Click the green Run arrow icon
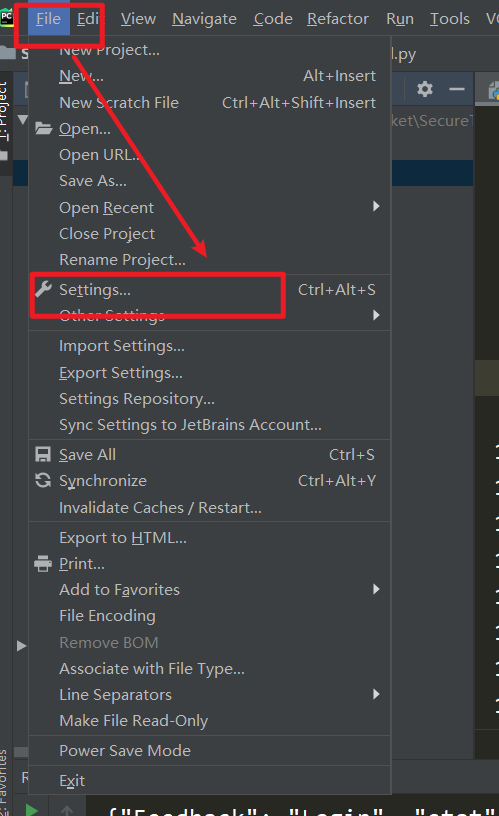 (31, 810)
